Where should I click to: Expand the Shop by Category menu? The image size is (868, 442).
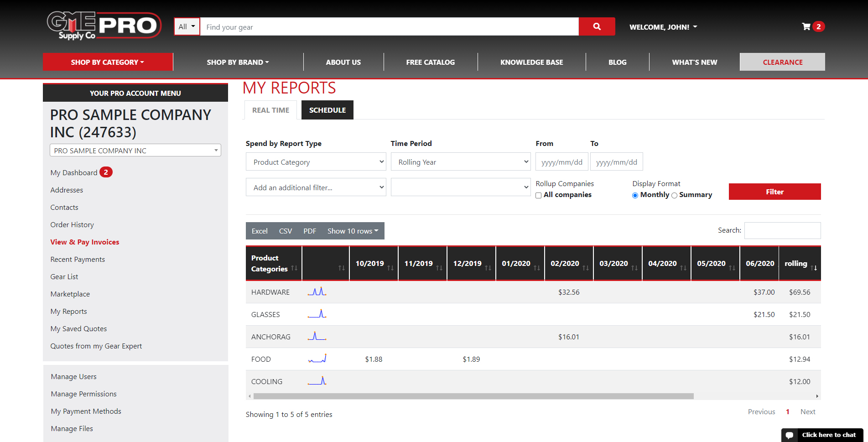pos(108,62)
